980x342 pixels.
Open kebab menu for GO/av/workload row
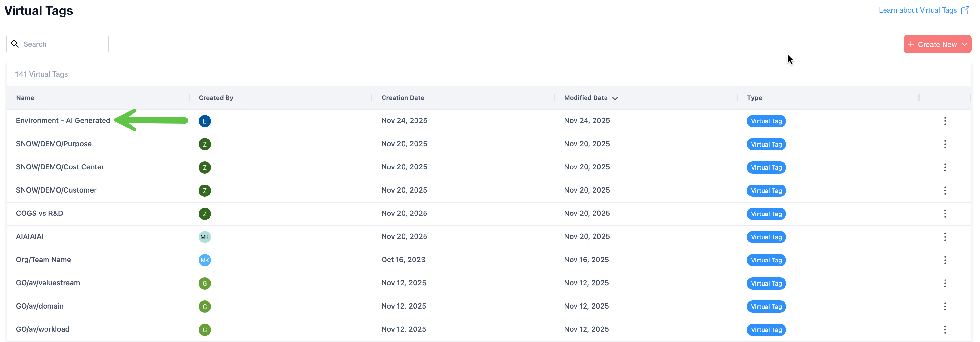point(945,329)
